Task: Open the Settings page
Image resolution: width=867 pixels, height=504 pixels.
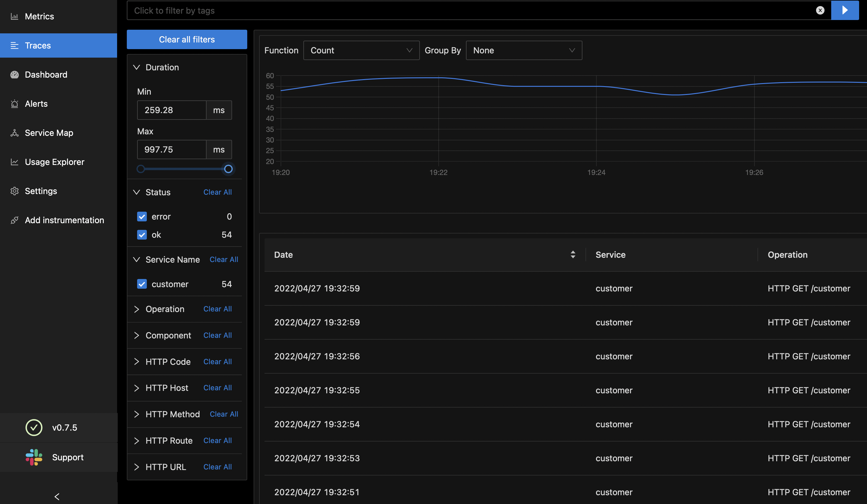Action: pos(41,191)
